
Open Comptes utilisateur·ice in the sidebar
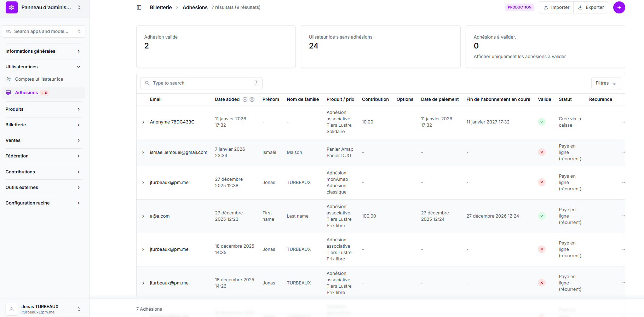point(39,79)
